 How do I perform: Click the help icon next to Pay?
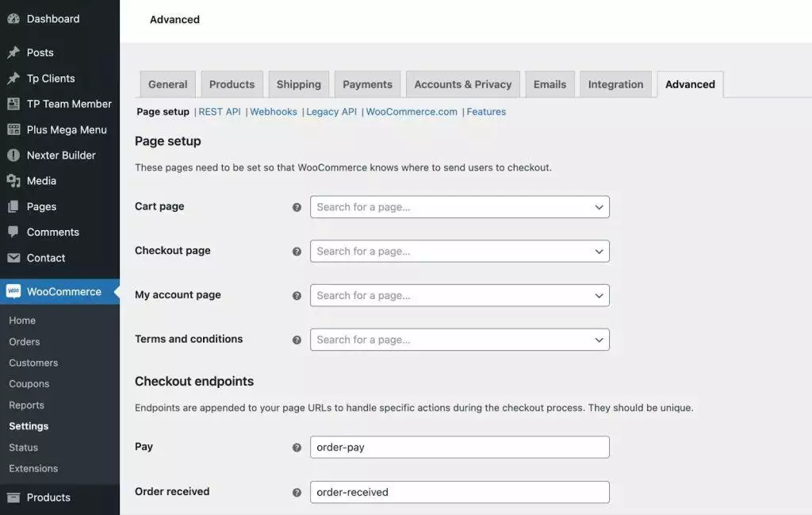297,446
